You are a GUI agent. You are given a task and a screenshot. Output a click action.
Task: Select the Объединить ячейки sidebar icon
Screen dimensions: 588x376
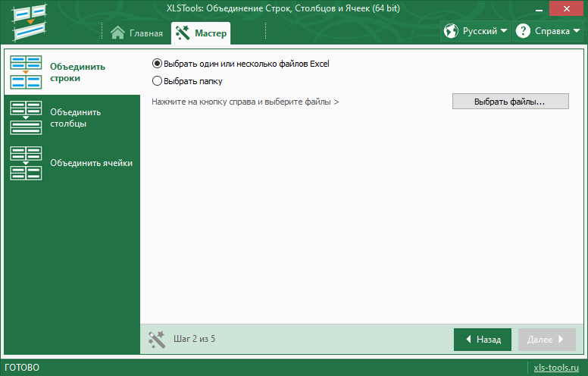[x=27, y=162]
